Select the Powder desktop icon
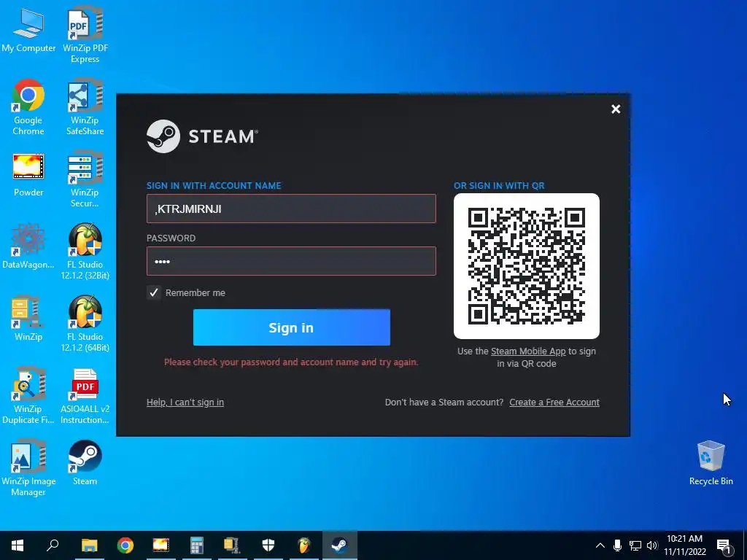The width and height of the screenshot is (747, 560). coord(28,174)
